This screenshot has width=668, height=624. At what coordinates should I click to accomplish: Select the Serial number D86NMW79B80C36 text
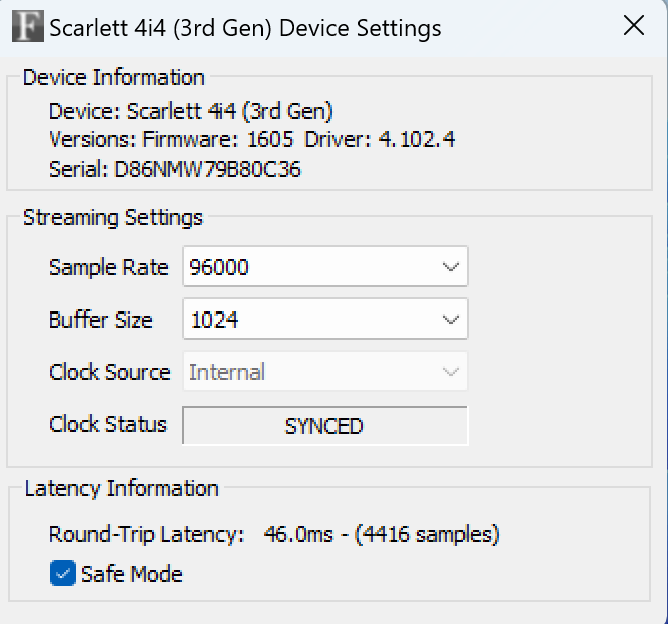pyautogui.click(x=207, y=169)
